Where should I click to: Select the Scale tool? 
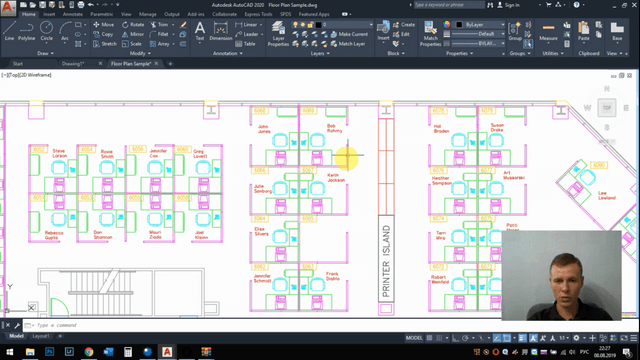[131, 44]
